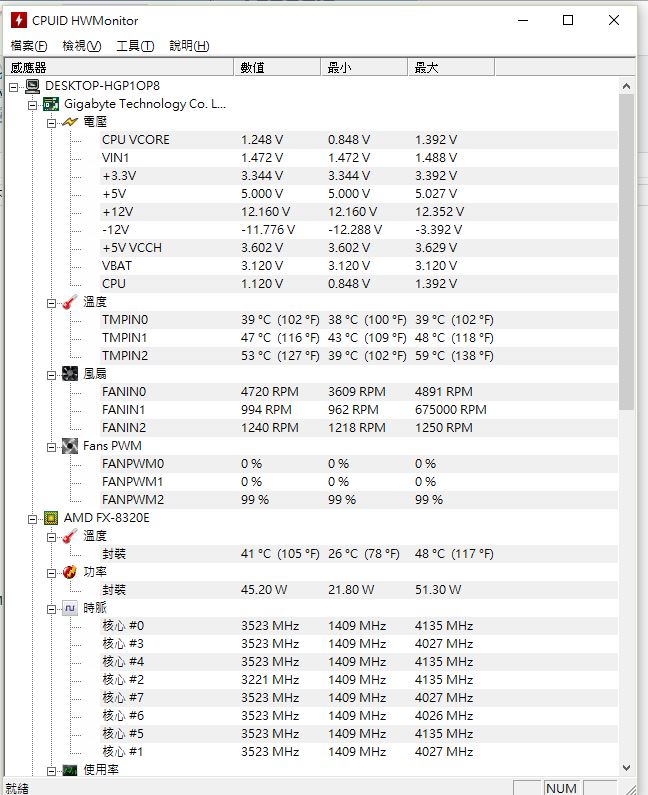Select the 核心 #7 clock row
The height and width of the screenshot is (795, 648).
[358, 698]
